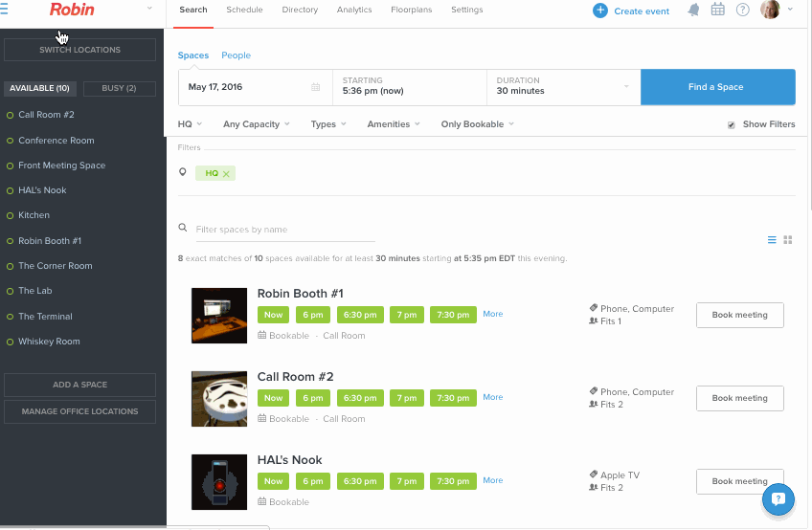Book meeting for Robin Booth #1
The width and height of the screenshot is (812, 530).
[x=739, y=315]
